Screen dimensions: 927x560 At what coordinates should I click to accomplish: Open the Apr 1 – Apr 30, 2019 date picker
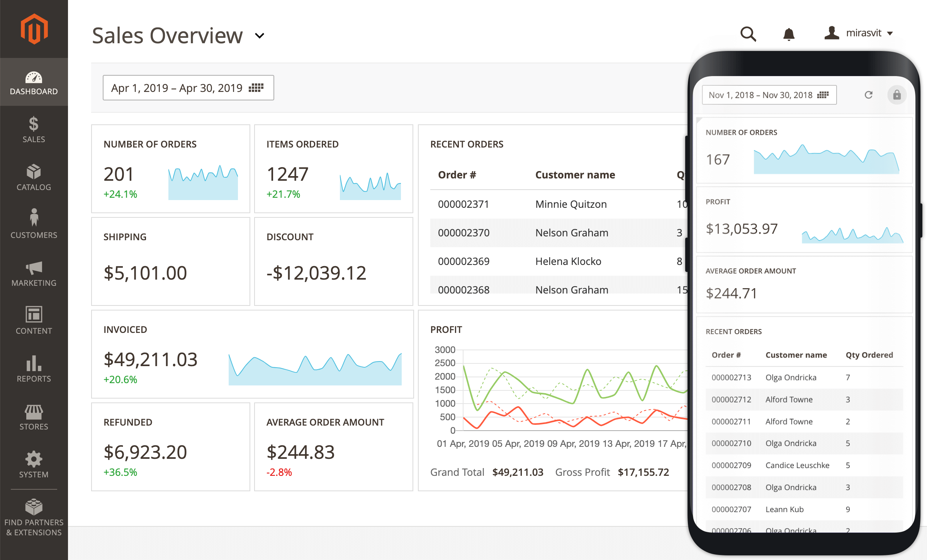point(188,88)
